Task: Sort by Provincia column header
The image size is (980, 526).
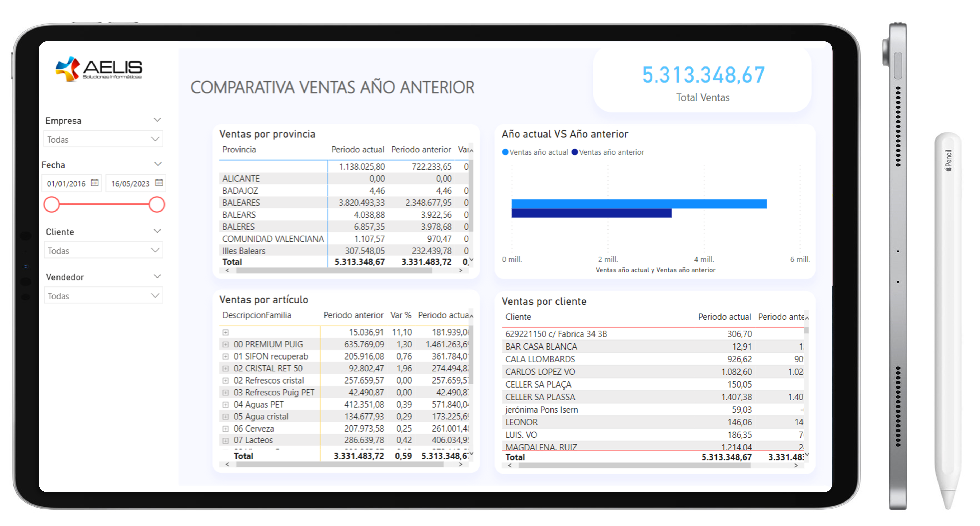Action: tap(239, 149)
